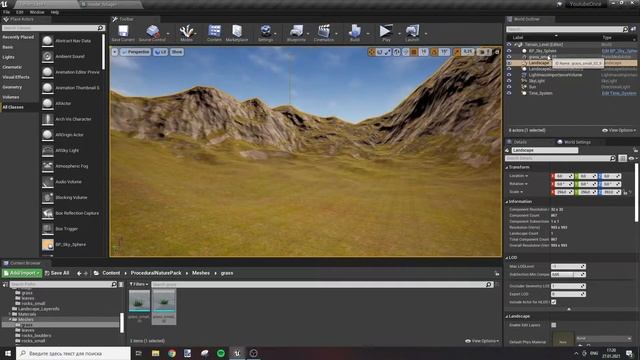Open Content Browser View Options dropdown
The width and height of the screenshot is (640, 360).
pyautogui.click(x=482, y=341)
